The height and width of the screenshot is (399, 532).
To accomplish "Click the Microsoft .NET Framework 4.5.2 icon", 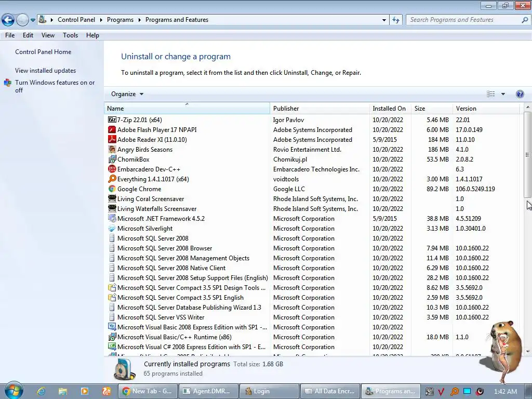I will (x=112, y=218).
